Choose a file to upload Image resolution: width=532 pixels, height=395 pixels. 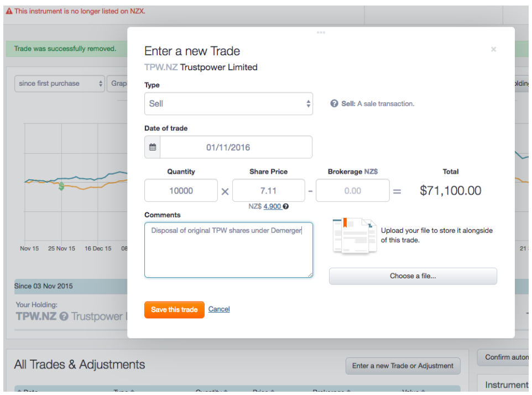click(x=413, y=276)
